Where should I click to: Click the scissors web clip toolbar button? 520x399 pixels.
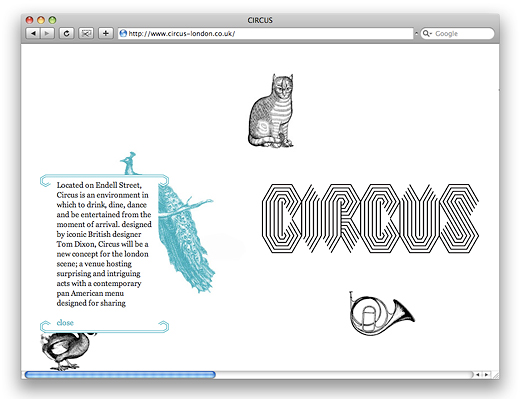tap(86, 33)
